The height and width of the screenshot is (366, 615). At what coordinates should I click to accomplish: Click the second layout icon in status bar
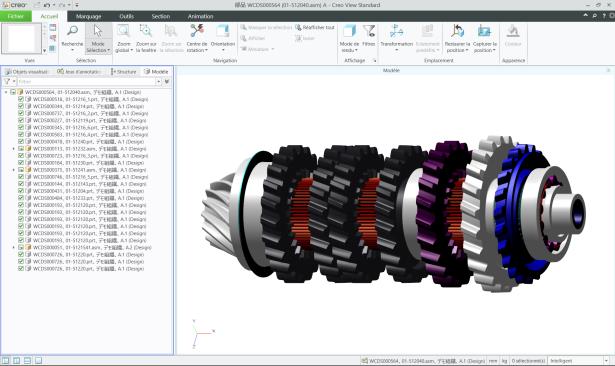pos(16,360)
